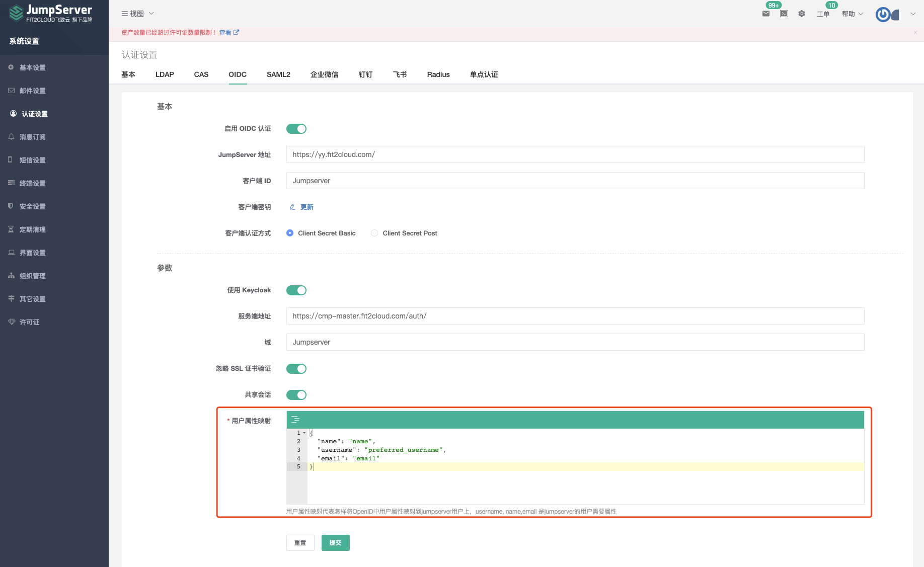
Task: Click the settings gear icon
Action: (801, 14)
